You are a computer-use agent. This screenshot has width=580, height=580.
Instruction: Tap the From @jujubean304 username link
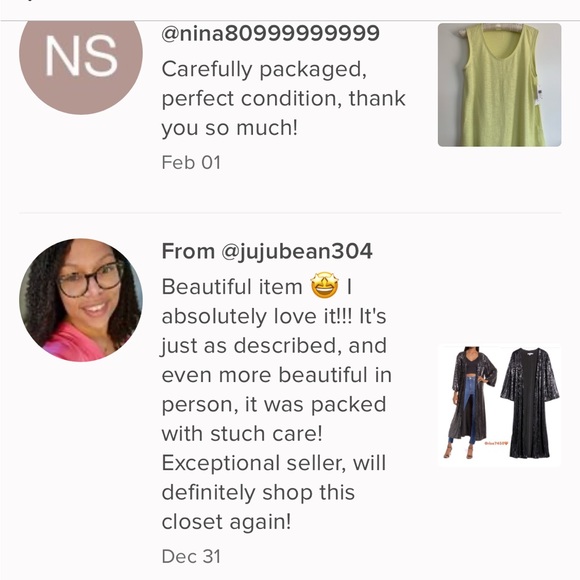tap(267, 252)
